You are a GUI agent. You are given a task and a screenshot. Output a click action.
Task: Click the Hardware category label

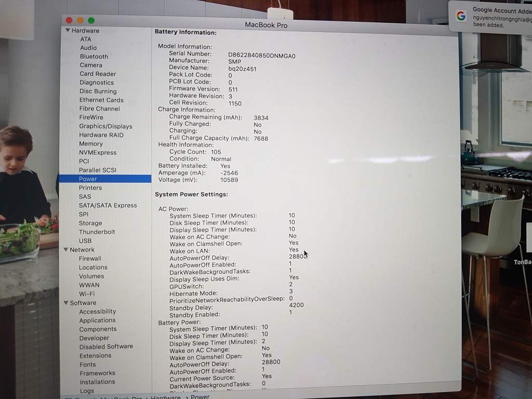point(85,31)
